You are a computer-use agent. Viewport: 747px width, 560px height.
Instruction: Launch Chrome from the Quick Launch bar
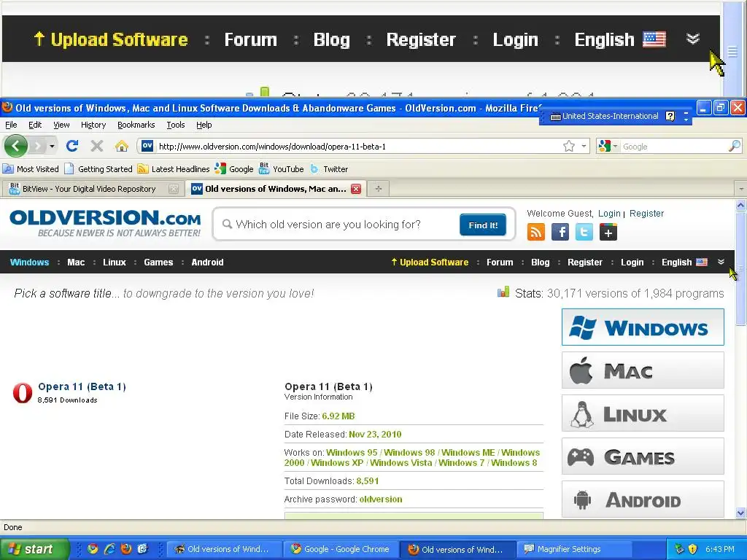pos(93,549)
